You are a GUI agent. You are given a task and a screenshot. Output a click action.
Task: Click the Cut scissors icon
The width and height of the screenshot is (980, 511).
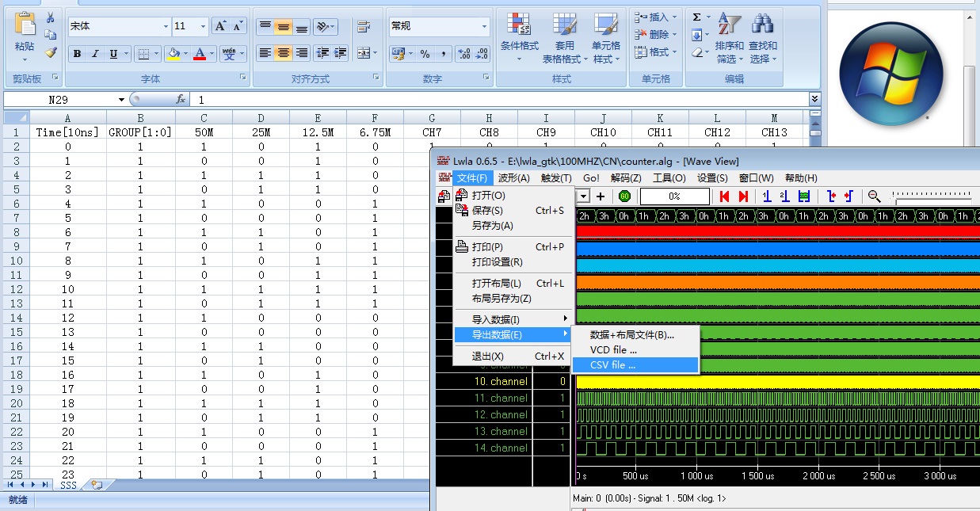point(51,17)
